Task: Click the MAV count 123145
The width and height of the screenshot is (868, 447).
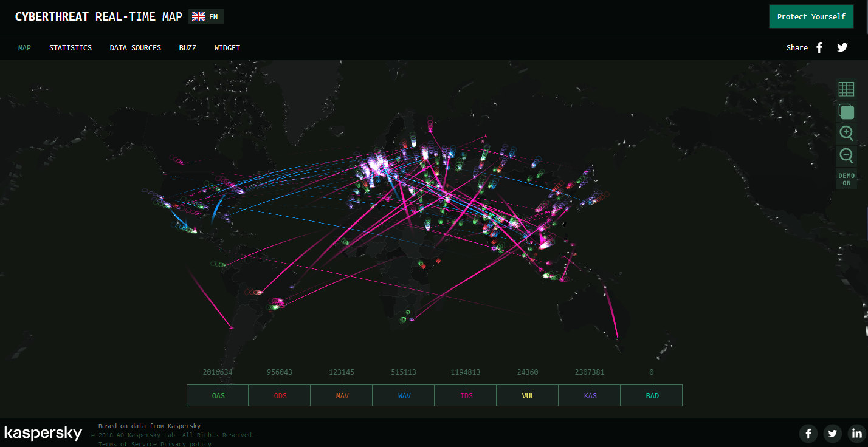Action: [x=342, y=372]
